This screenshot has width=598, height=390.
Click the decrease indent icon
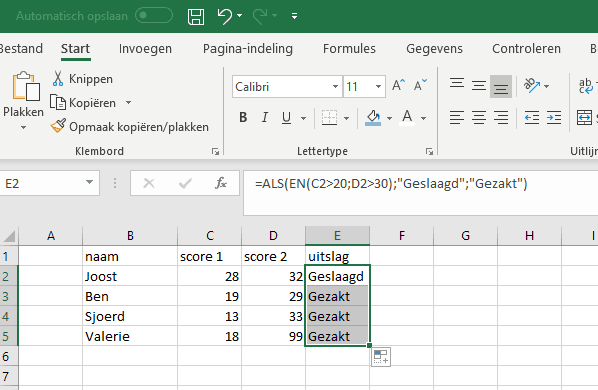[x=532, y=117]
